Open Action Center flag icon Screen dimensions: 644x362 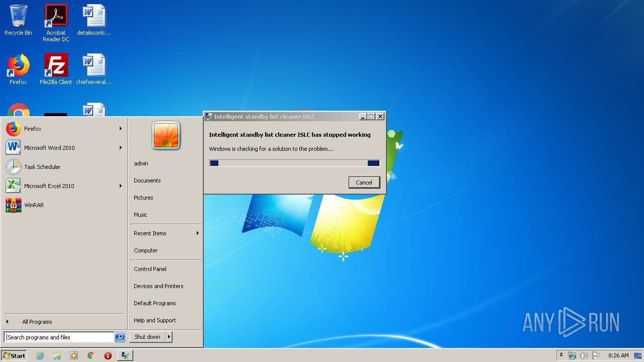[x=596, y=355]
